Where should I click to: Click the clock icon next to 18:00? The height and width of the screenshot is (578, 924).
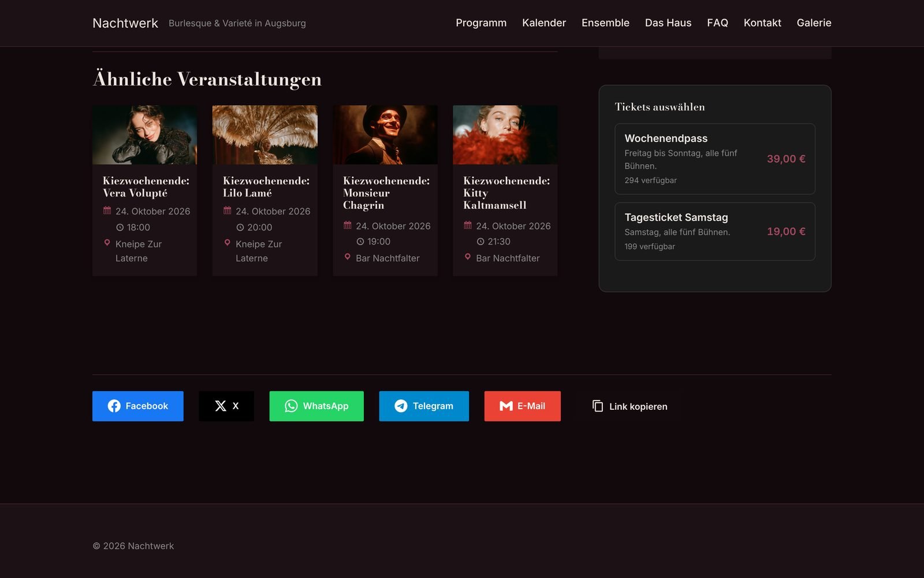point(120,228)
